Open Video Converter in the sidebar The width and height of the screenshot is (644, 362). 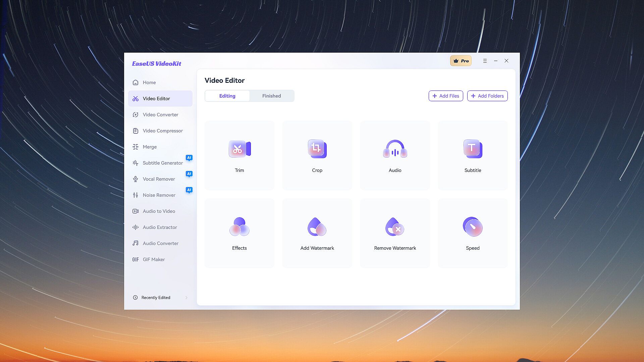[x=160, y=115]
